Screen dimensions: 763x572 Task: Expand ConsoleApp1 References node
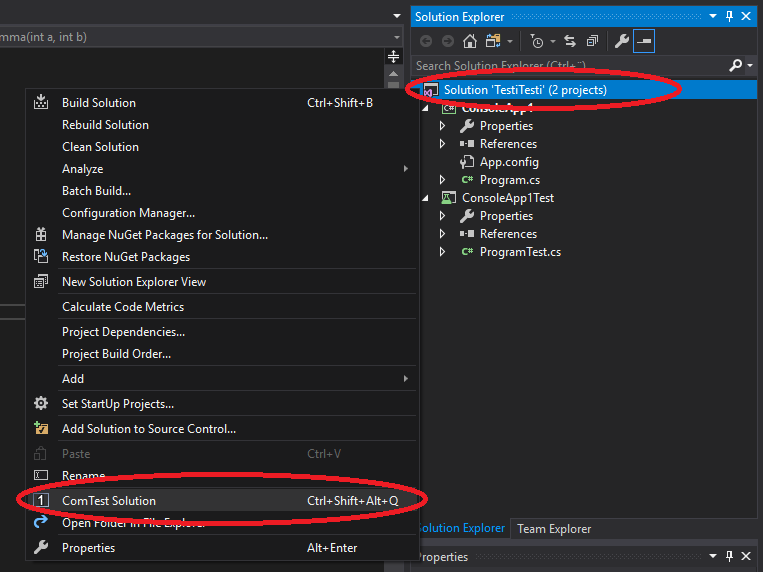coord(442,144)
